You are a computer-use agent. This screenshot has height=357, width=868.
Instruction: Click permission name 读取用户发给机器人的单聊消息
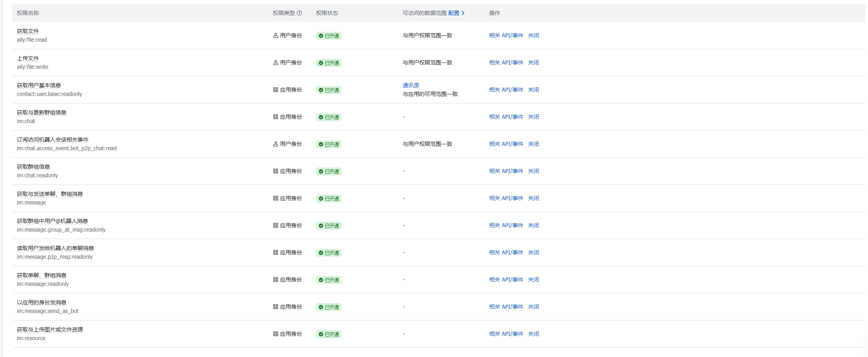[x=55, y=248]
